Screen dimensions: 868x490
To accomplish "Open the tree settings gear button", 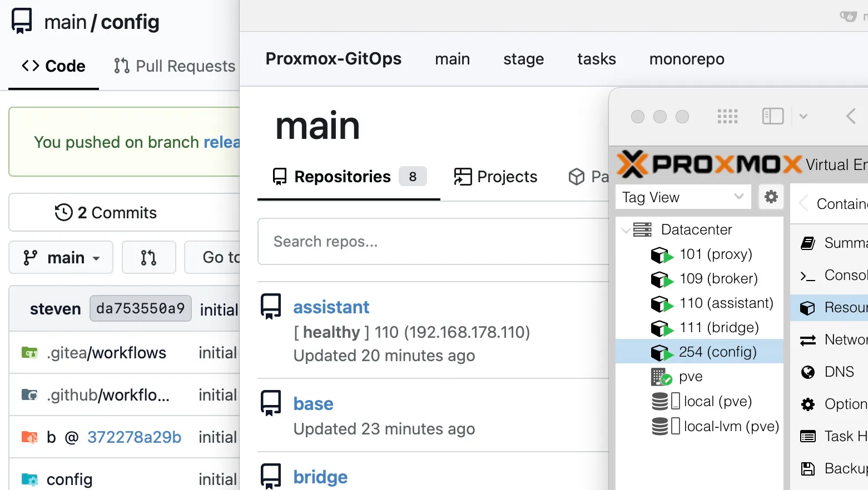I will coord(771,197).
